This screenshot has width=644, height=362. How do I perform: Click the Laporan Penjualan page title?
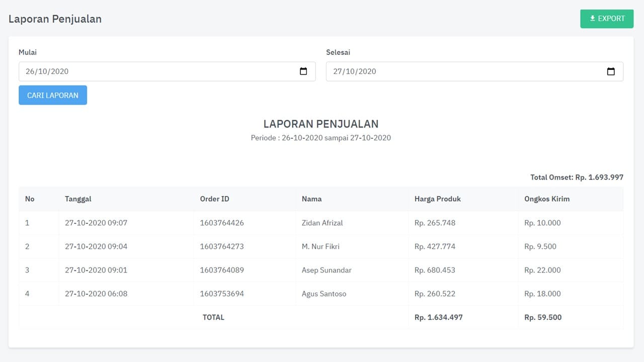(x=55, y=19)
